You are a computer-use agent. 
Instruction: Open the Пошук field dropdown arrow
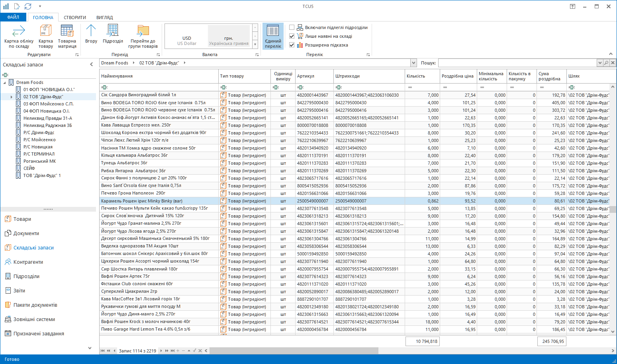[x=600, y=63]
